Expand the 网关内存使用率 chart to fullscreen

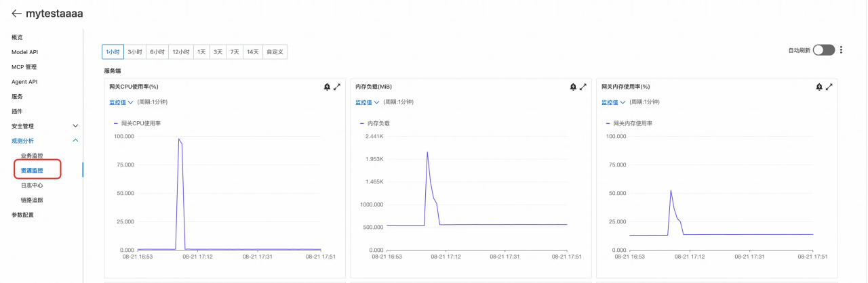(x=829, y=87)
